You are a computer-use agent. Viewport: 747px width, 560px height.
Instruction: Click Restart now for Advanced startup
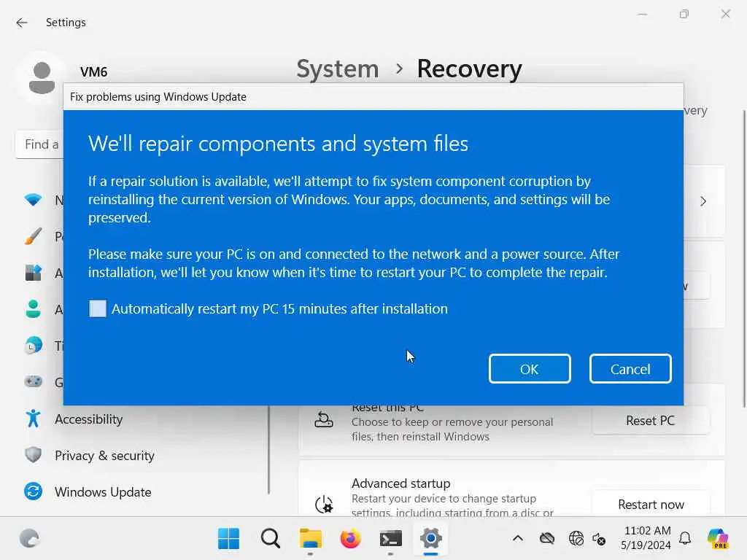coord(650,505)
